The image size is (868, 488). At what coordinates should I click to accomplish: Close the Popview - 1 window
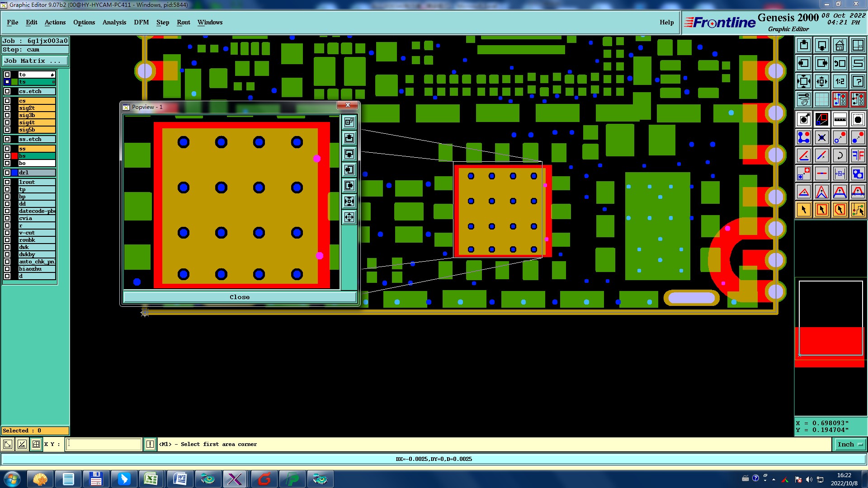[x=348, y=105]
